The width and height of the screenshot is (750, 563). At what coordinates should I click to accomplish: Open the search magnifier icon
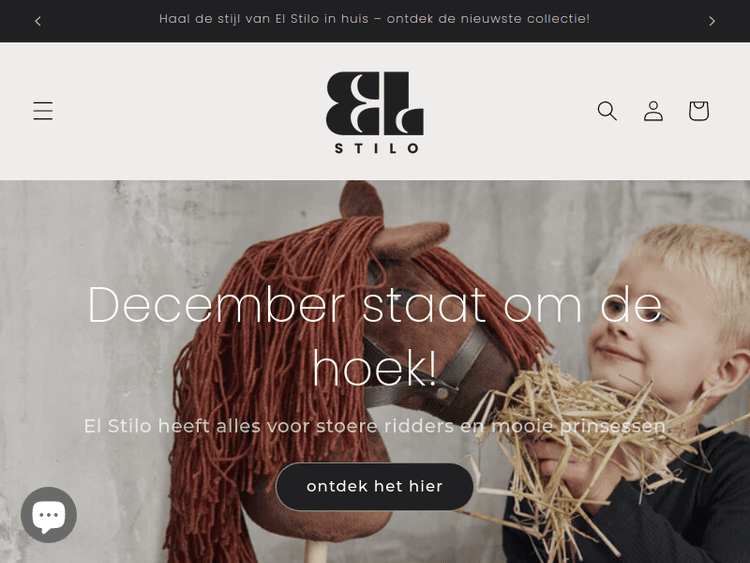click(607, 110)
